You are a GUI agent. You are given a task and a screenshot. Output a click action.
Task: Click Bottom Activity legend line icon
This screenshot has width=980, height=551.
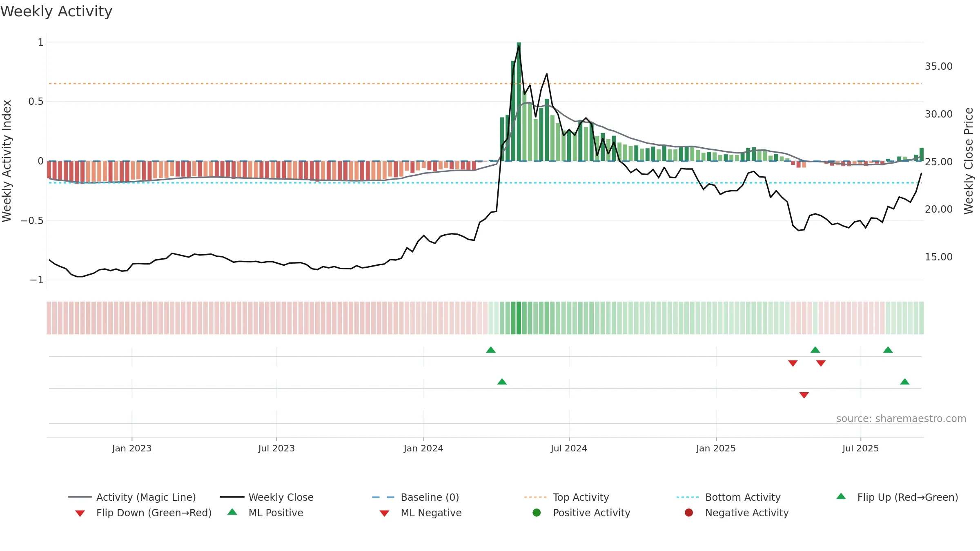pyautogui.click(x=687, y=497)
